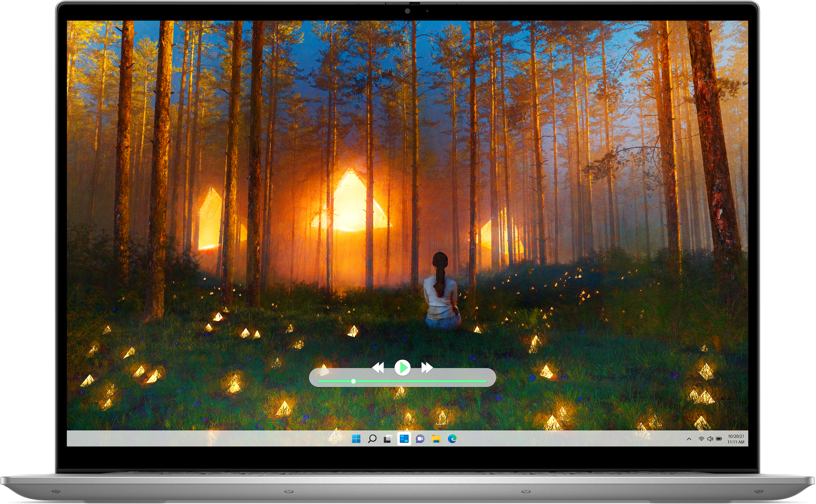Expand the hidden tray icons chevron
Viewport: 816px width, 504px height.
[x=689, y=439]
